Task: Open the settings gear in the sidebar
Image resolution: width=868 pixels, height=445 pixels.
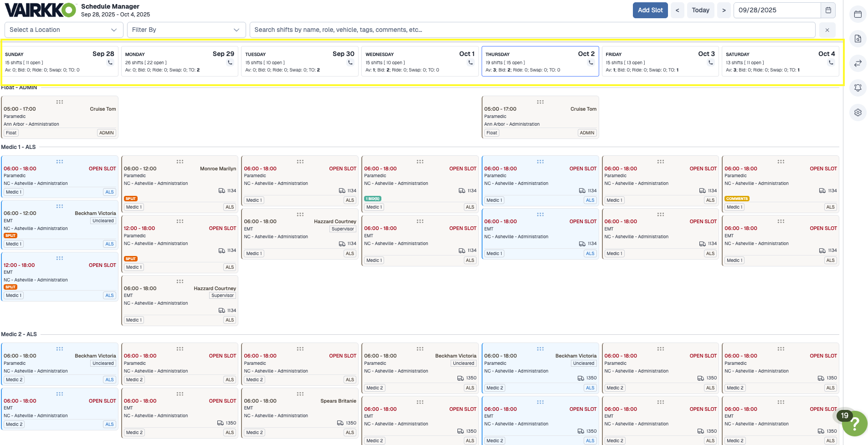Action: tap(858, 113)
